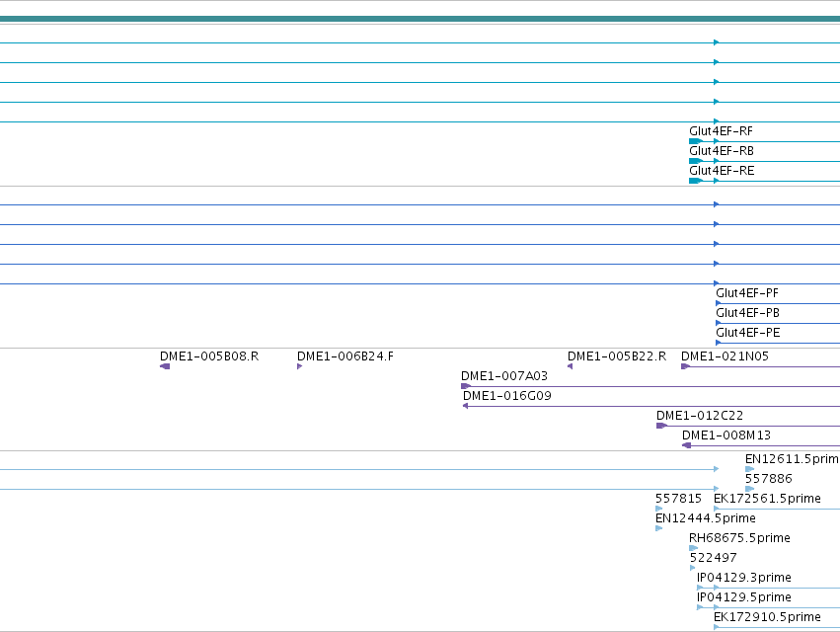Click the Glut4EF-PB protein label
Screen dimensions: 840x632
coord(747,313)
